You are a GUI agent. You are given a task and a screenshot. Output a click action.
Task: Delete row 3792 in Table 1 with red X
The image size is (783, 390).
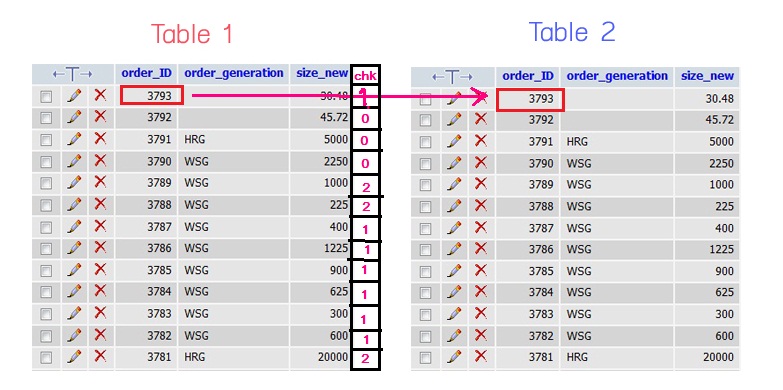(100, 117)
